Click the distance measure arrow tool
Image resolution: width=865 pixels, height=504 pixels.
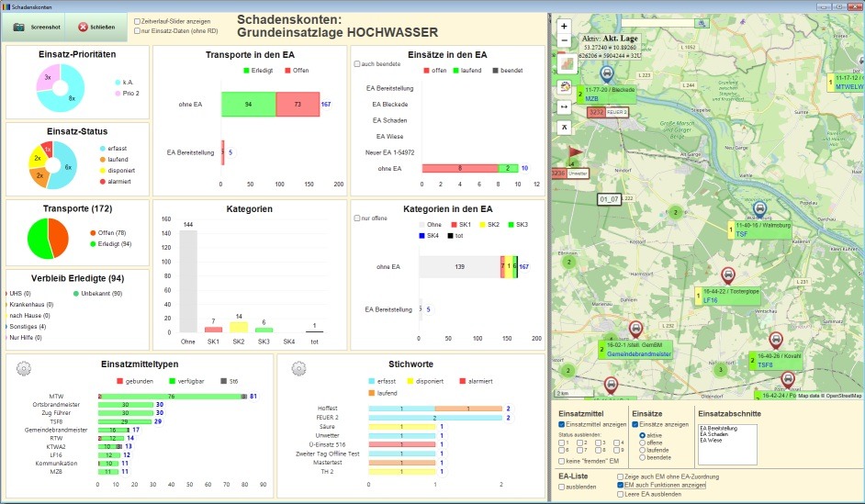(x=564, y=106)
